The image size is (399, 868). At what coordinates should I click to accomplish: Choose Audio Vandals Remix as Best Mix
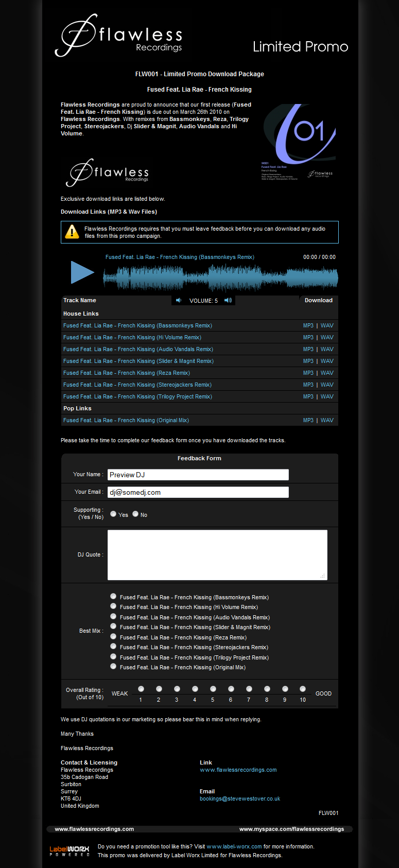pyautogui.click(x=113, y=616)
